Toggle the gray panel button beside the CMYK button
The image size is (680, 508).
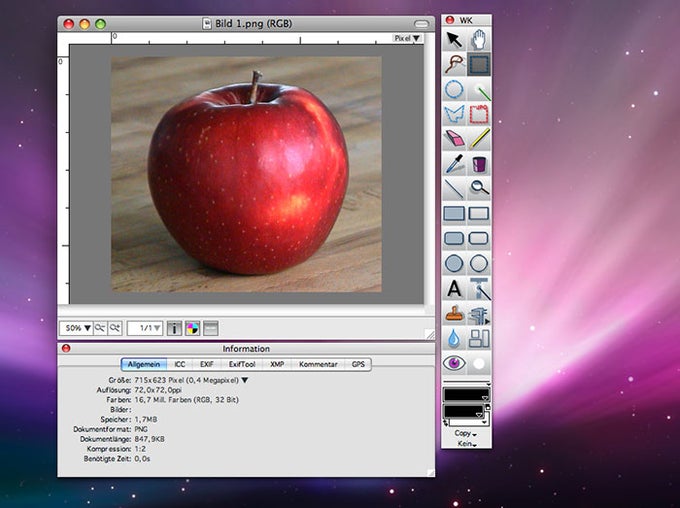tap(210, 328)
